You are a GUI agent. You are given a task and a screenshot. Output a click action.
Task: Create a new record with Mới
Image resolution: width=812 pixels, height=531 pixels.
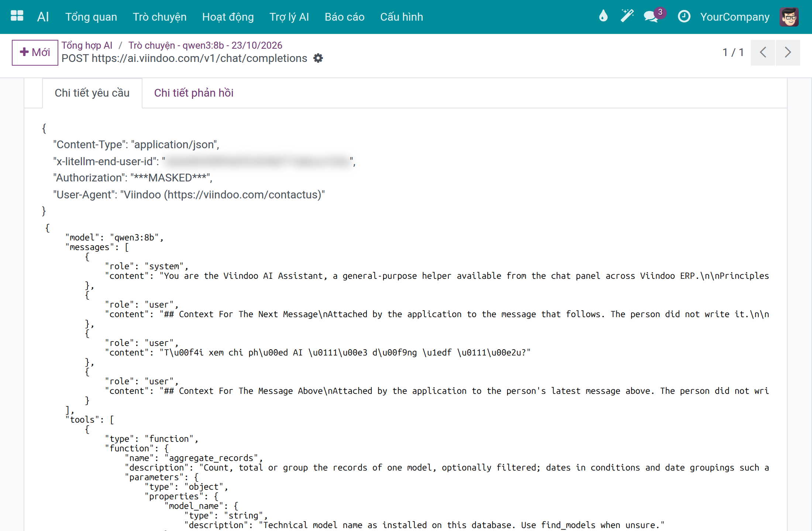click(35, 52)
